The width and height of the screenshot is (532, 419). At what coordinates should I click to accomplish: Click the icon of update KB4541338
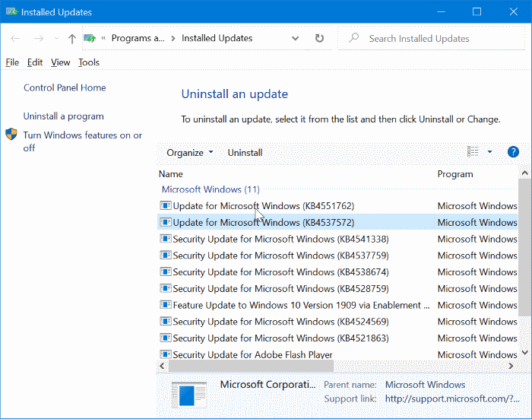[x=166, y=239]
